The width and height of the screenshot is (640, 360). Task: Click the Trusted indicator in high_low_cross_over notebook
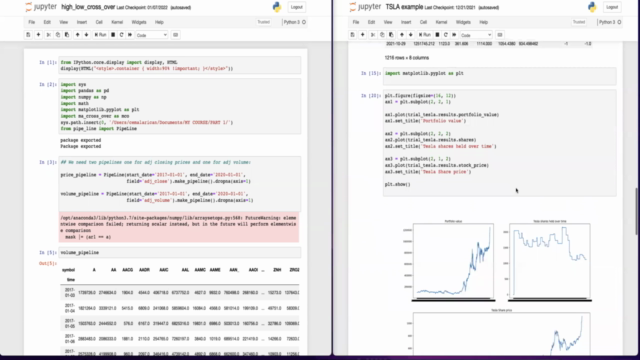264,22
